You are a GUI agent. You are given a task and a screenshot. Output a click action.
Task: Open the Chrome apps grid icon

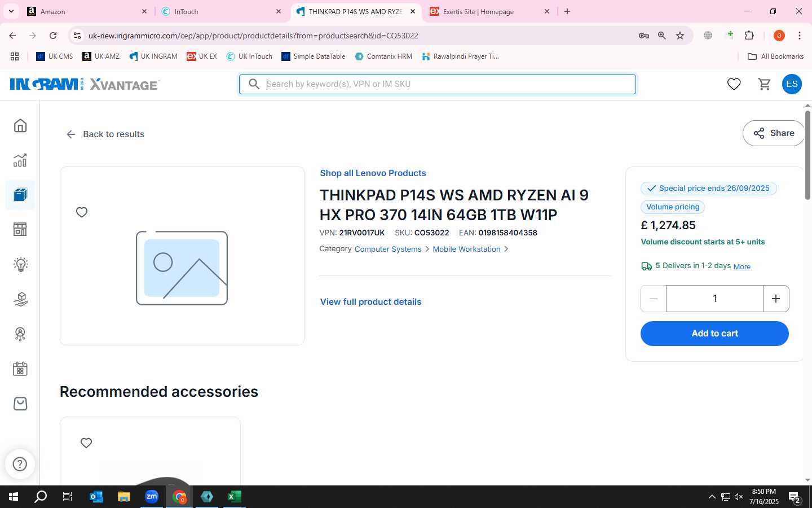point(15,56)
